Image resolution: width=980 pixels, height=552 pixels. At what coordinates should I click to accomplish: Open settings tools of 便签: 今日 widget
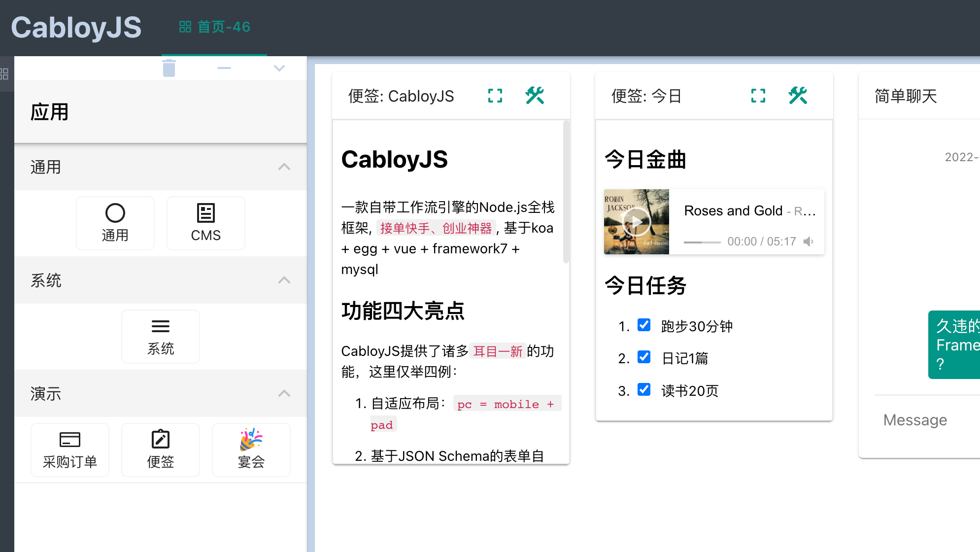pos(798,96)
